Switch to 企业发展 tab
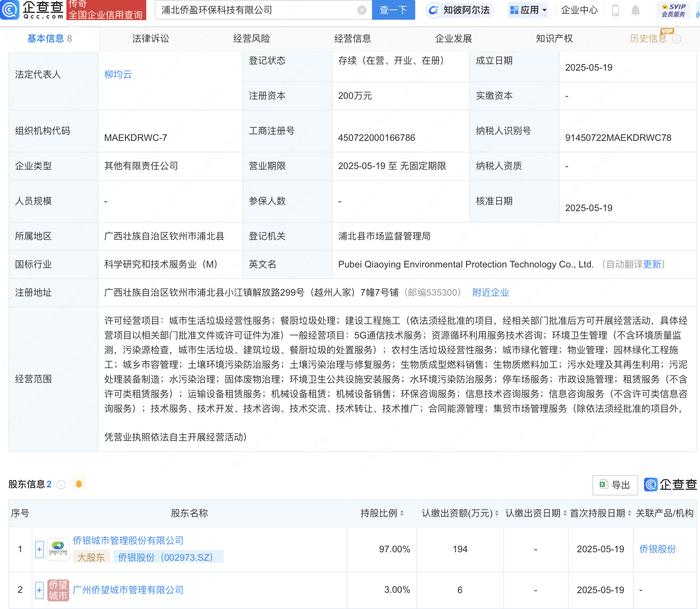This screenshot has width=700, height=609. coord(454,39)
